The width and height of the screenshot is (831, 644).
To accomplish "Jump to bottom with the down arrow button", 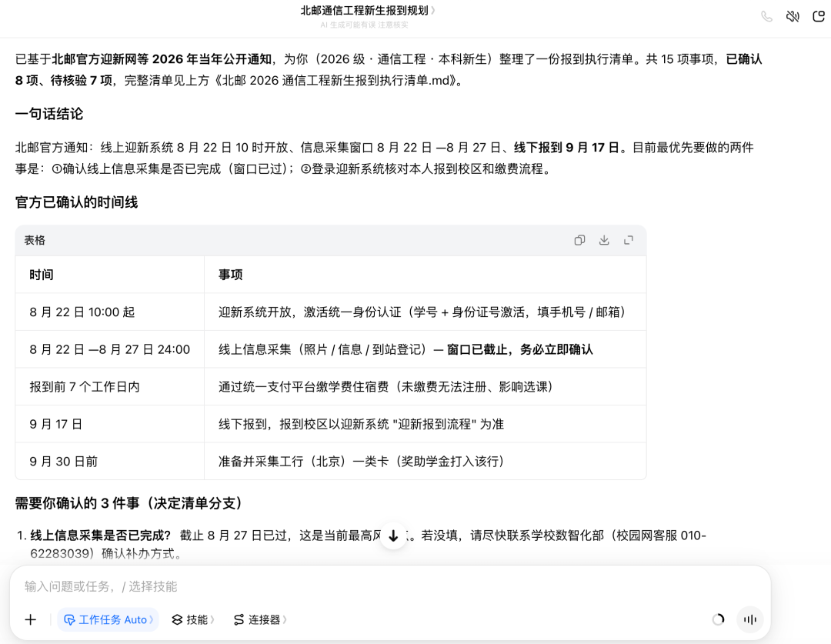I will 393,536.
